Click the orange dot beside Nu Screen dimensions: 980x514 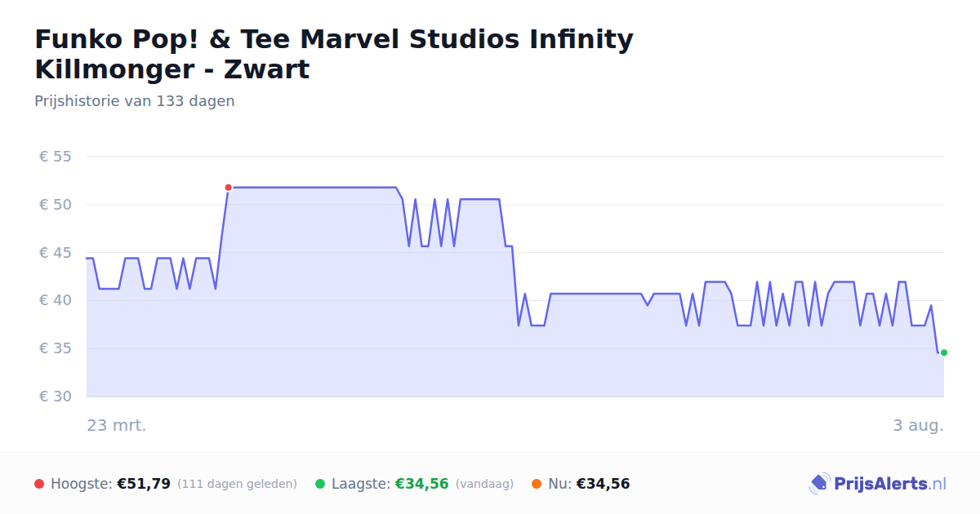coord(537,484)
